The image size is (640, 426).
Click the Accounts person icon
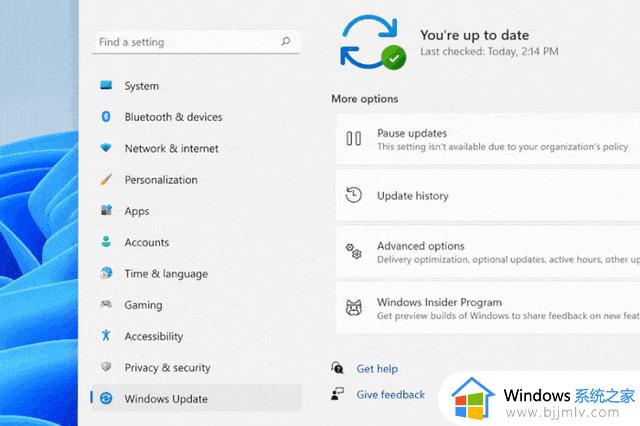point(106,242)
